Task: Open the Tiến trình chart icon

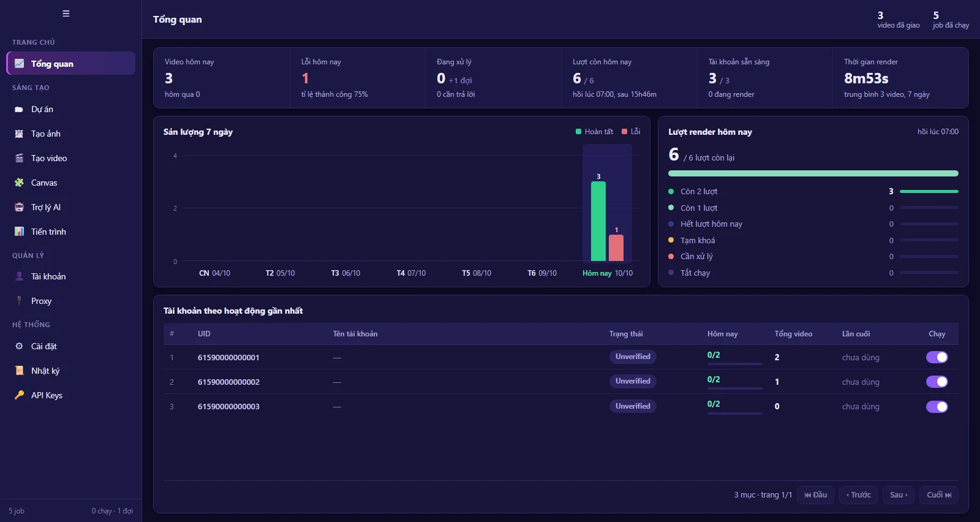Action: [19, 232]
